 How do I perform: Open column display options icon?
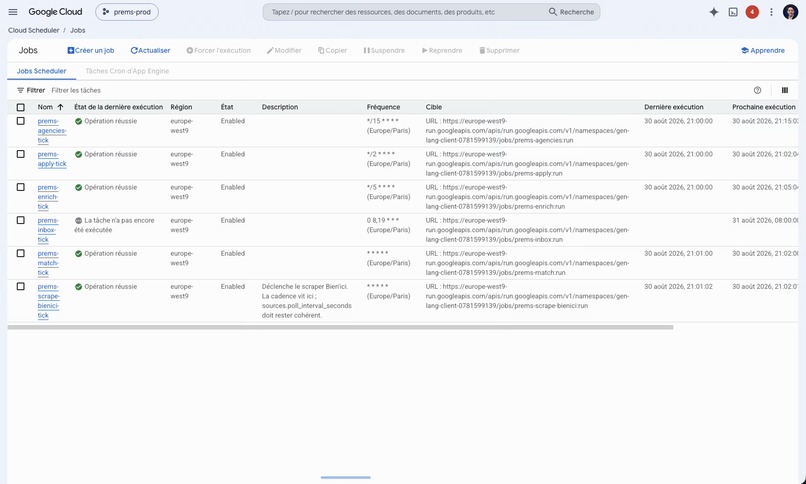pos(784,90)
